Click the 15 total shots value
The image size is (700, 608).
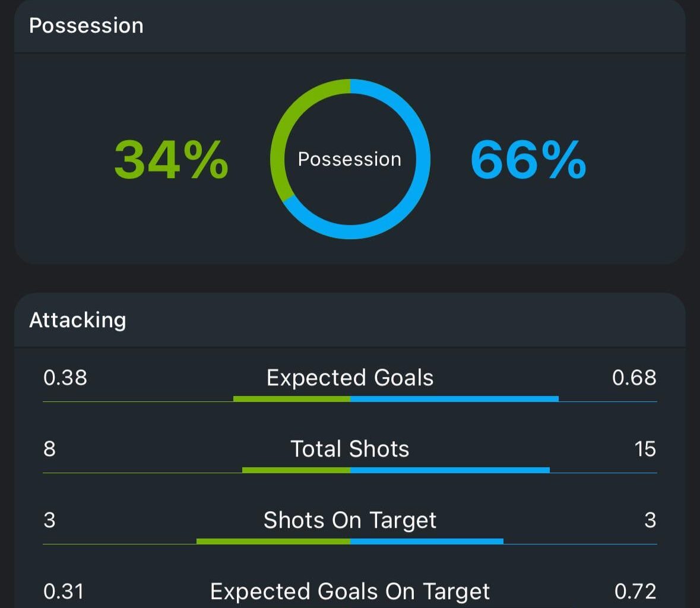click(645, 449)
